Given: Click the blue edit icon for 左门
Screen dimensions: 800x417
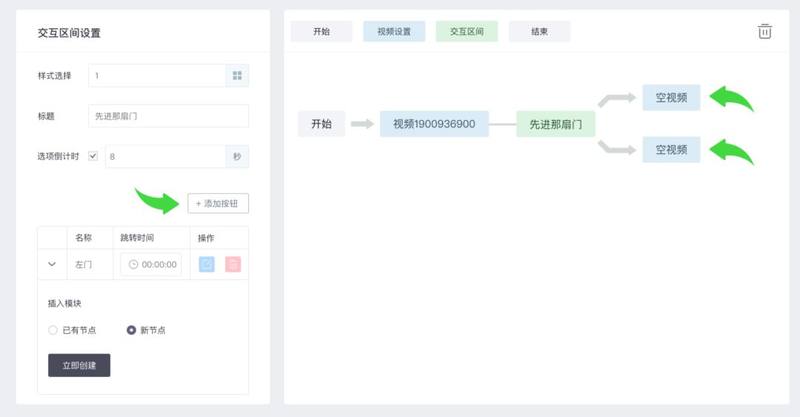Looking at the screenshot, I should pyautogui.click(x=207, y=265).
